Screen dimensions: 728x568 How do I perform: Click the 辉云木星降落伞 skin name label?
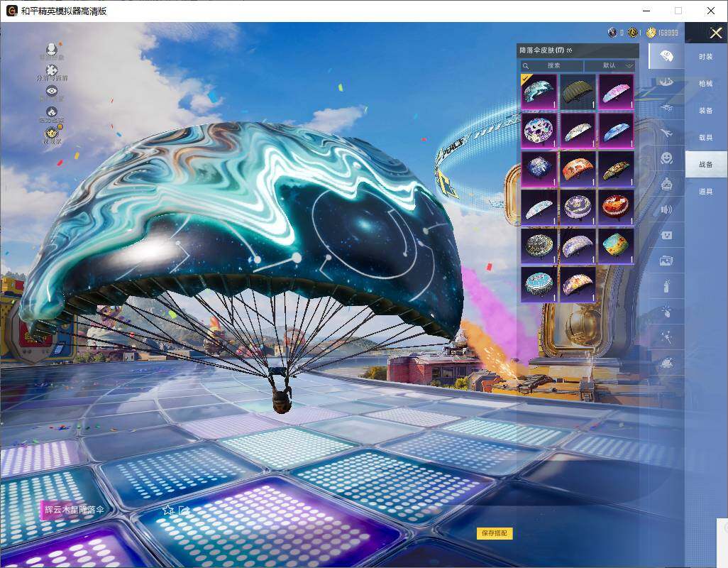pos(75,510)
